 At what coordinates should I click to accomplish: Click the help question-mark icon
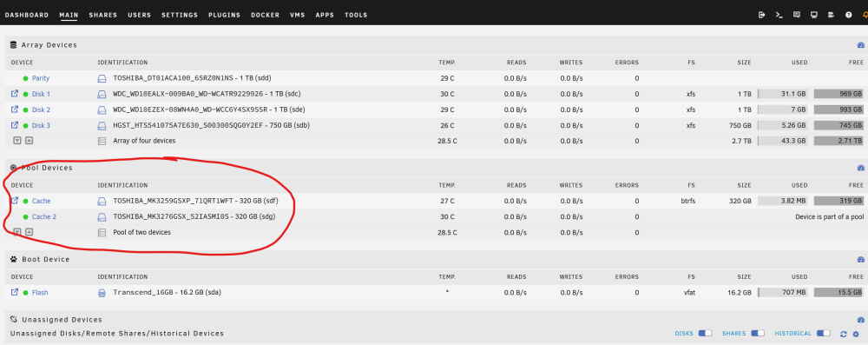pyautogui.click(x=848, y=15)
